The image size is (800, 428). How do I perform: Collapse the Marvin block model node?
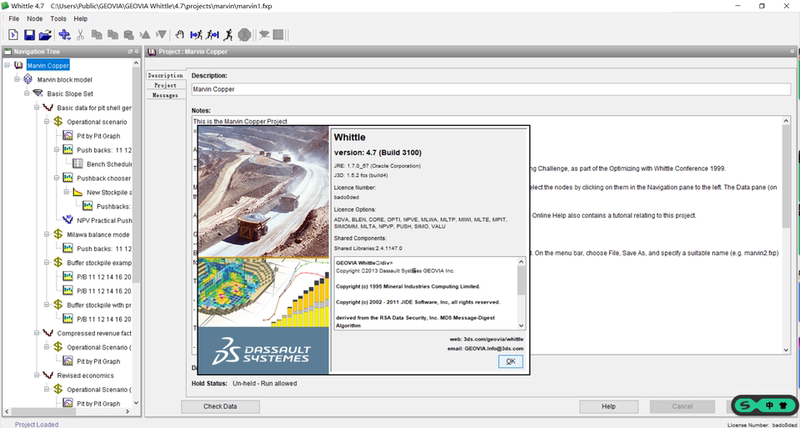[x=17, y=80]
